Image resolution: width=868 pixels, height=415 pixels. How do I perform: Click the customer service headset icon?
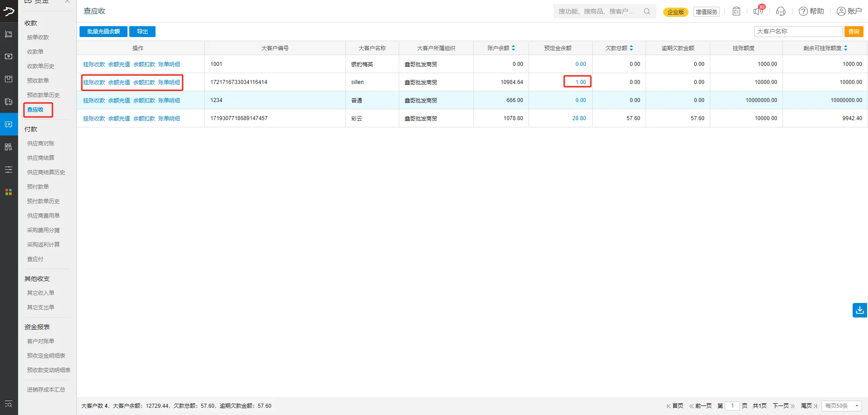(x=781, y=11)
